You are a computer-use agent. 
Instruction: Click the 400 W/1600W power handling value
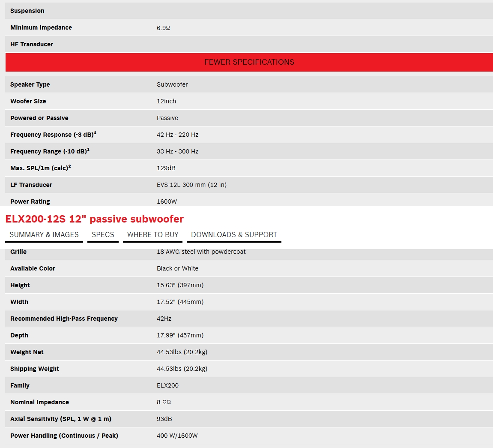pyautogui.click(x=177, y=436)
